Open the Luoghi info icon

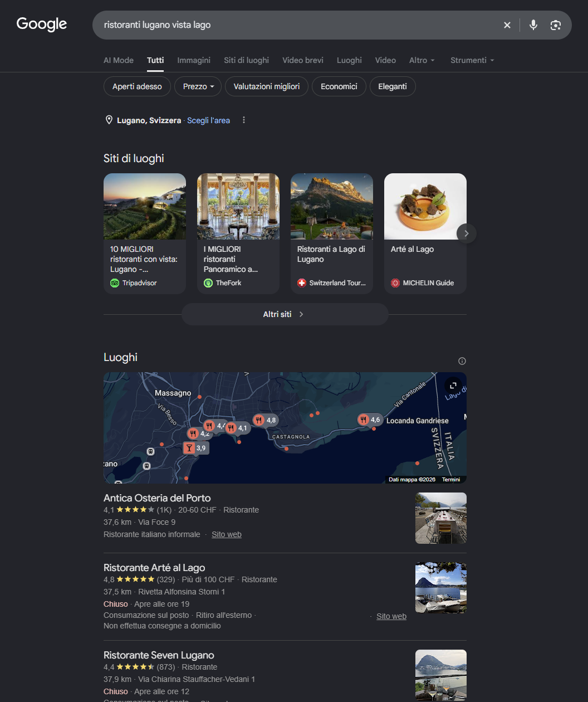pos(462,360)
